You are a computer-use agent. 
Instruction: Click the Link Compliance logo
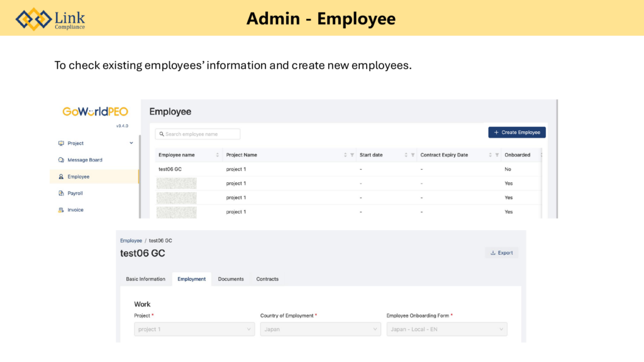point(50,19)
